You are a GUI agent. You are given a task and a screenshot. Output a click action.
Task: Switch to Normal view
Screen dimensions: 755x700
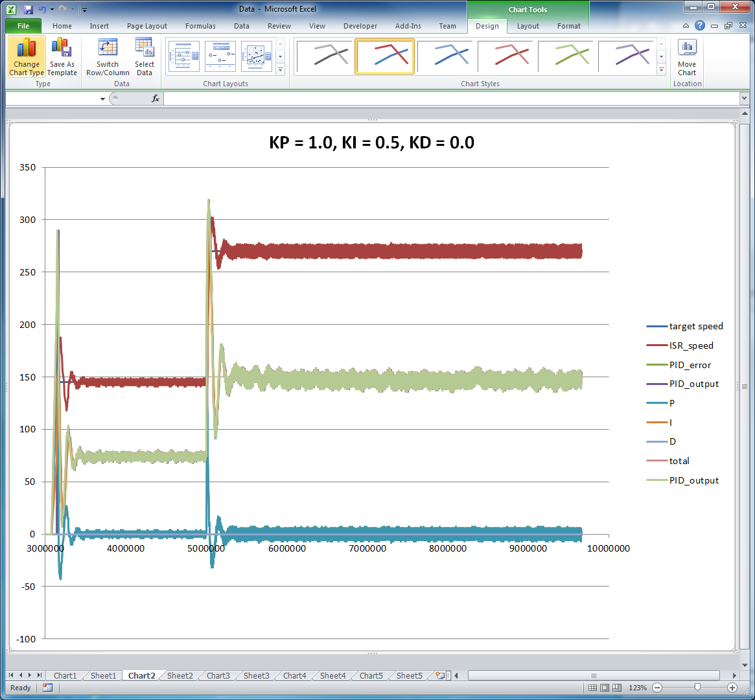593,688
